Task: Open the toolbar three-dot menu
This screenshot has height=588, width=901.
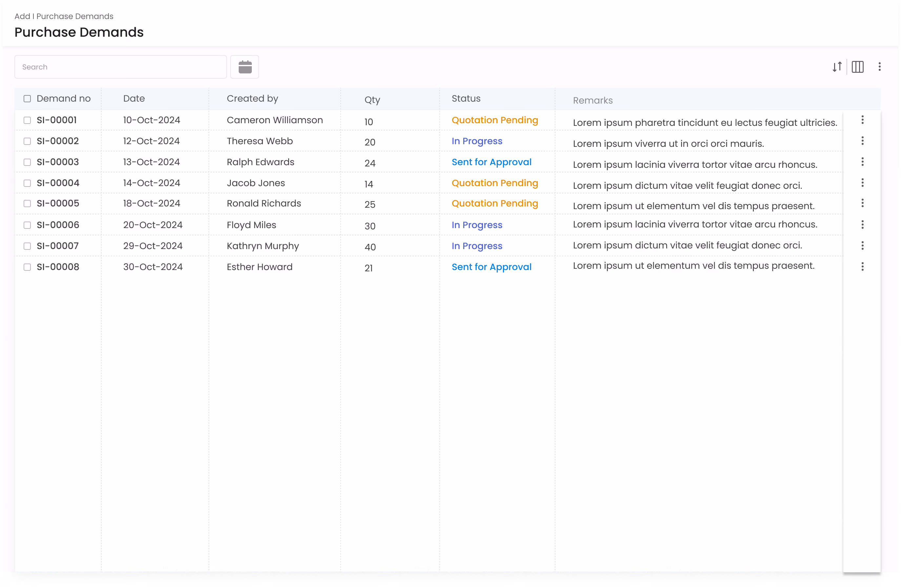Action: (879, 67)
